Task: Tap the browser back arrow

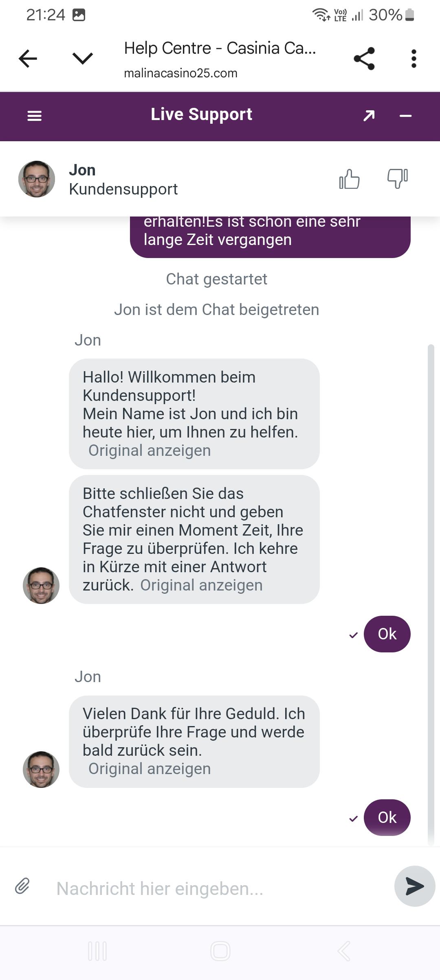Action: click(28, 59)
